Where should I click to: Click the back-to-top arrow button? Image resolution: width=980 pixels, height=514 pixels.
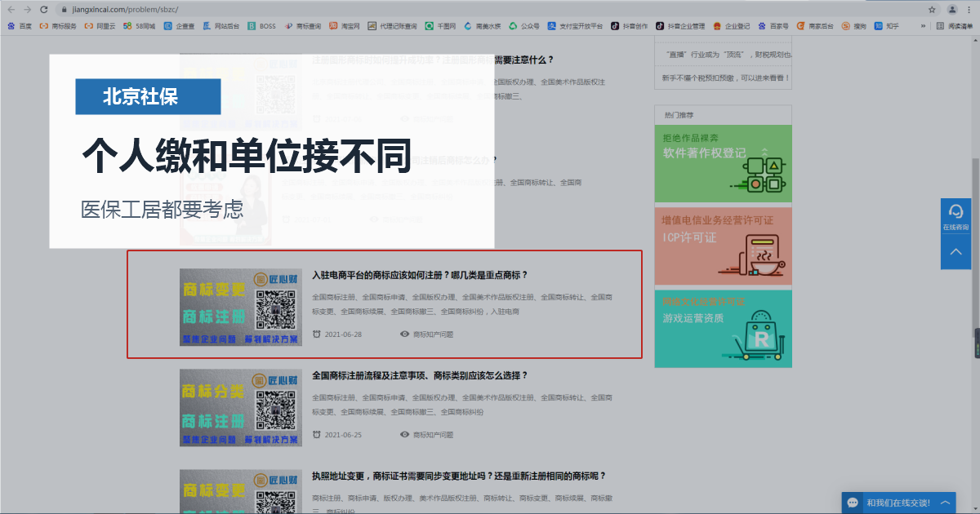pyautogui.click(x=955, y=252)
